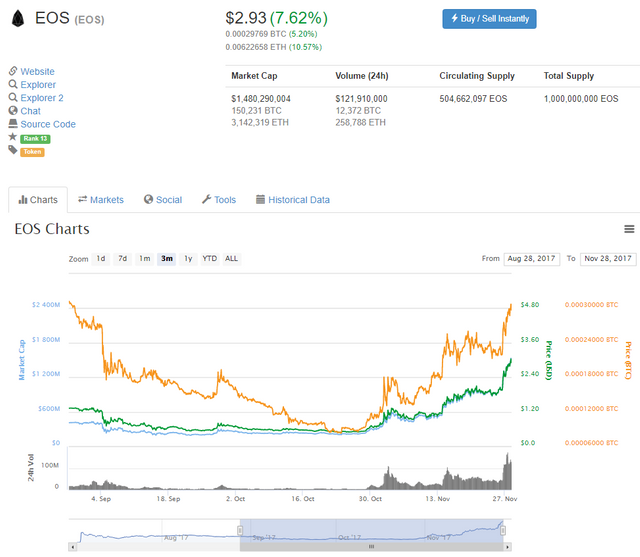Switch to the Social tab
The image size is (640, 557).
(x=163, y=200)
